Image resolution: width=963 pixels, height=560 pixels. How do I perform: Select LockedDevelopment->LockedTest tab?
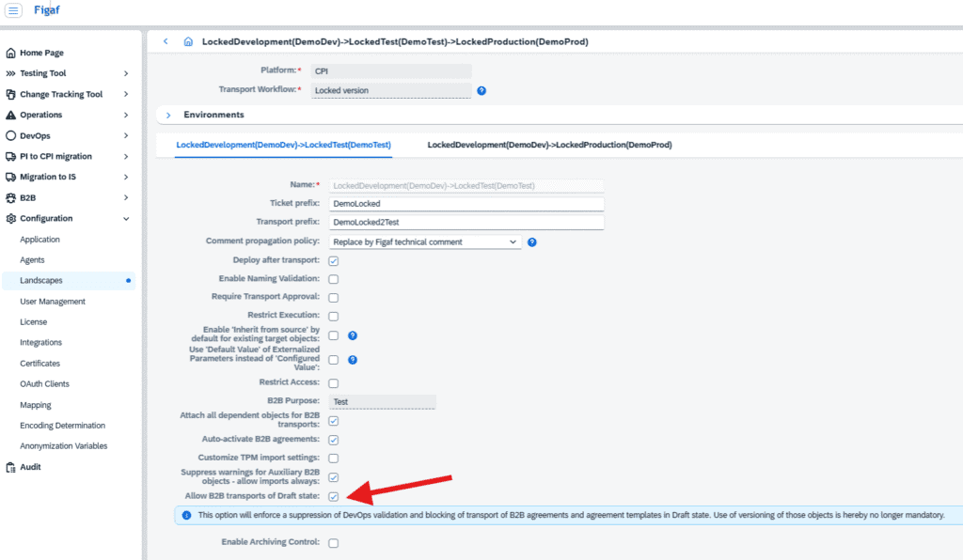pos(283,145)
